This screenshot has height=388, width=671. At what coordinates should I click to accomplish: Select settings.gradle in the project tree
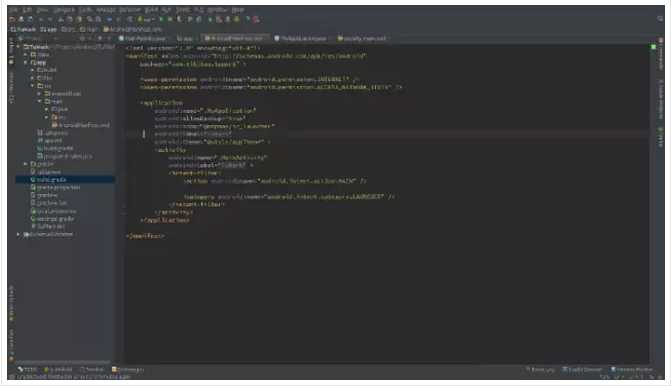click(x=53, y=219)
